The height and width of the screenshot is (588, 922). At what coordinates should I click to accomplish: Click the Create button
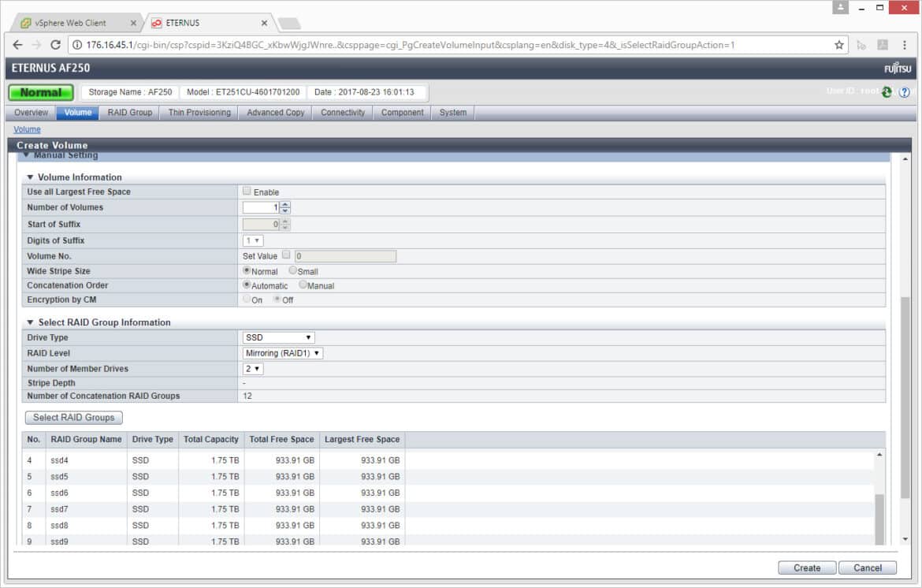[x=807, y=568]
